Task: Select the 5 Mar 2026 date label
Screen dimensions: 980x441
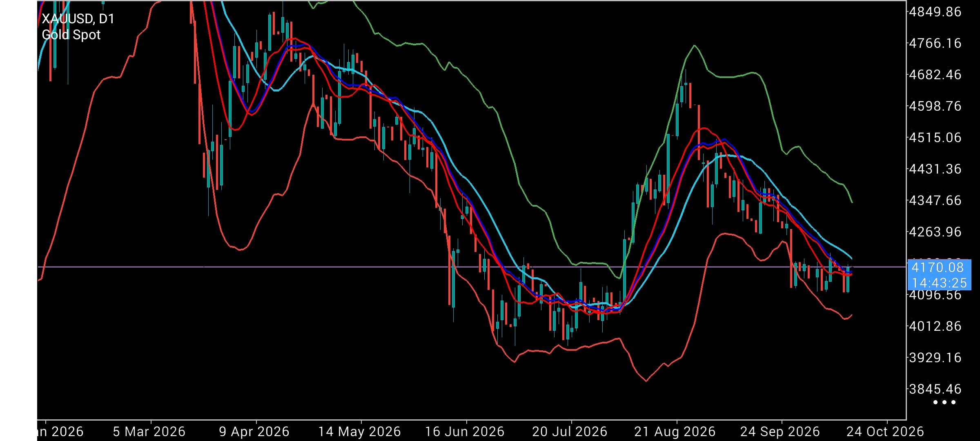Action: click(149, 432)
